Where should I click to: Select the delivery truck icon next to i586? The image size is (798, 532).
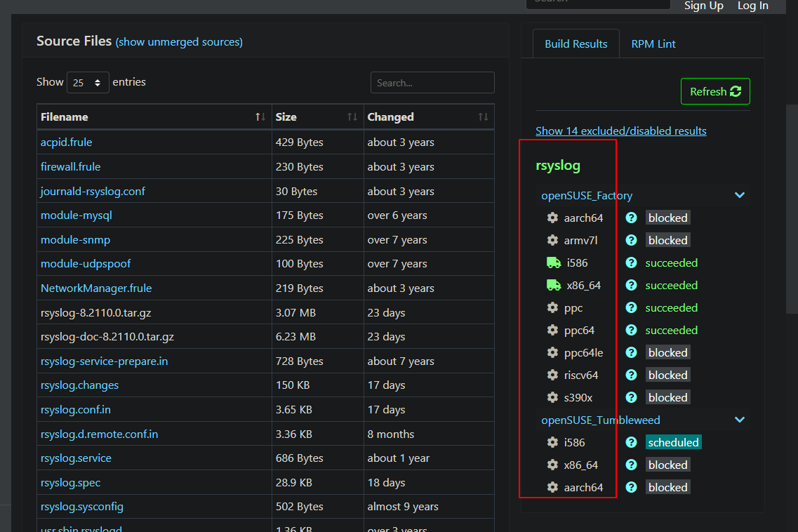pyautogui.click(x=552, y=262)
